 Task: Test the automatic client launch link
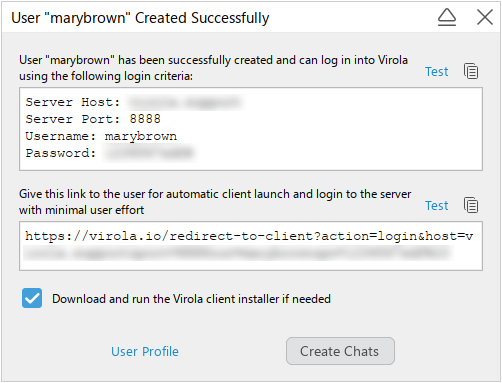[x=436, y=206]
